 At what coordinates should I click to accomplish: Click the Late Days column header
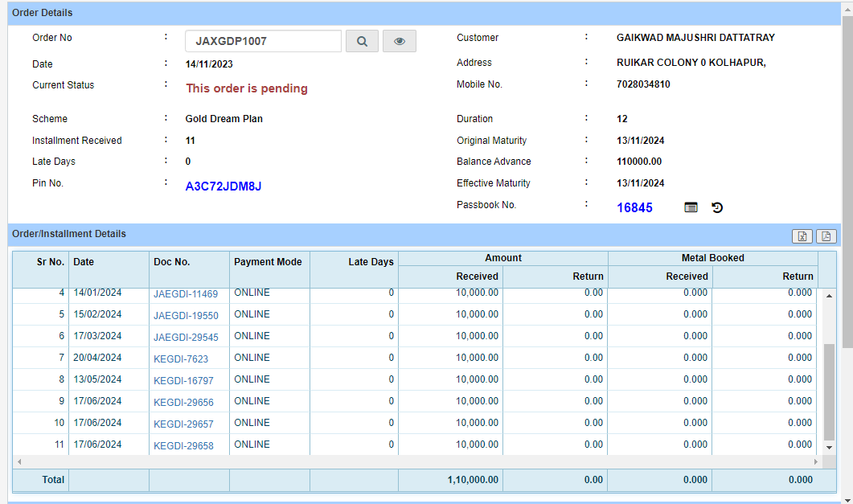(355, 269)
